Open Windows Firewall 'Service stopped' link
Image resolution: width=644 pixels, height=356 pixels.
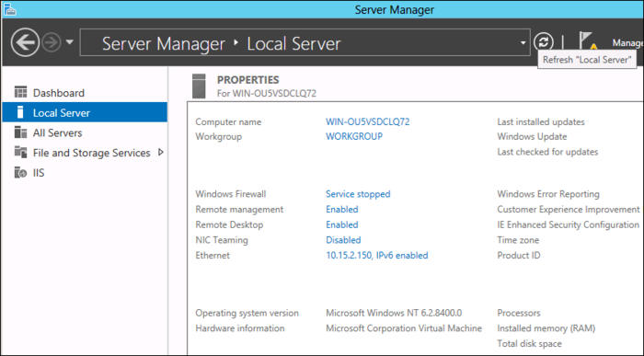[x=358, y=194]
